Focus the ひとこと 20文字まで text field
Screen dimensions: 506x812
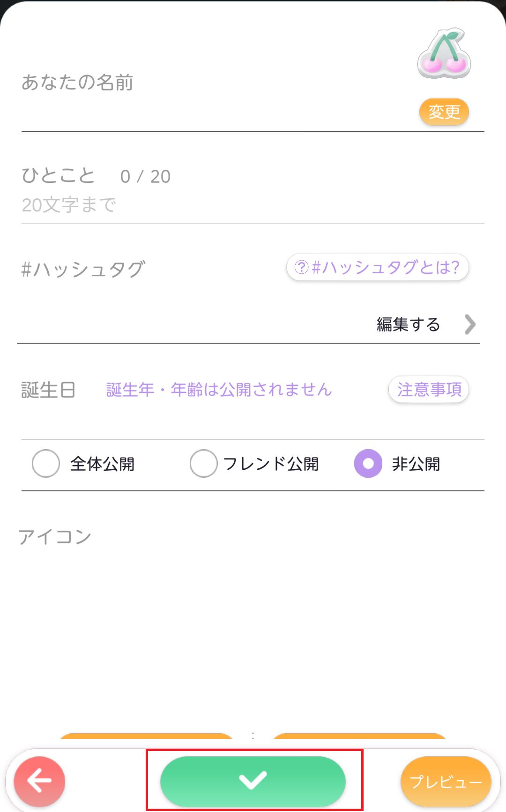click(234, 205)
